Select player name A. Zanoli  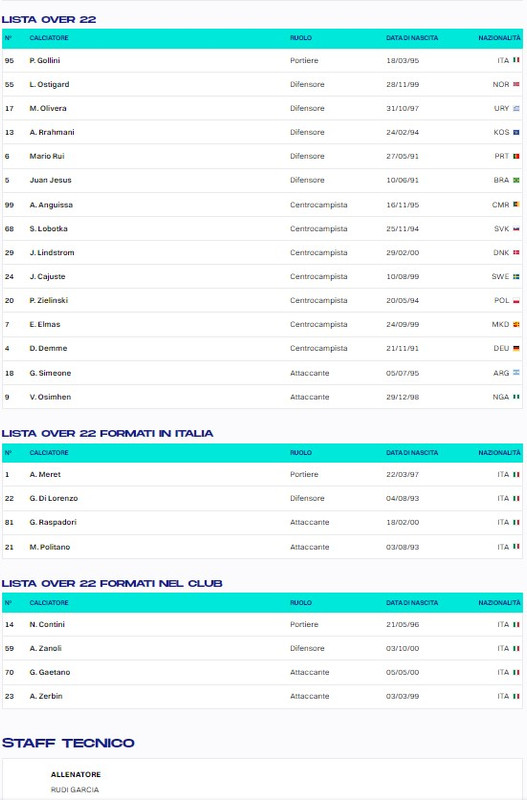pyautogui.click(x=45, y=648)
